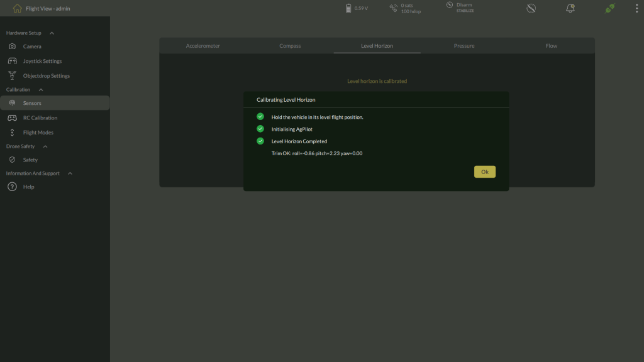This screenshot has width=644, height=362.
Task: Click the Joystick Settings gamepad icon
Action: click(13, 61)
